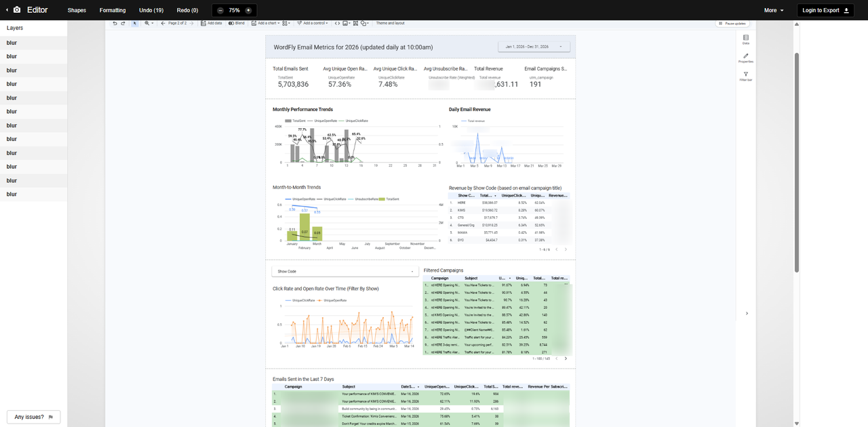Viewport: 868px width, 427px height.
Task: Click the 75% zoom level display
Action: tap(235, 10)
